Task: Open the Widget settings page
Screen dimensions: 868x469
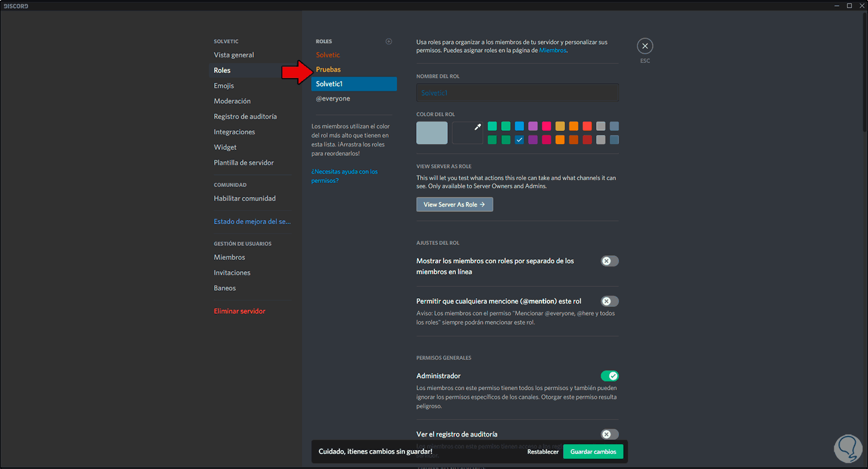Action: click(225, 147)
